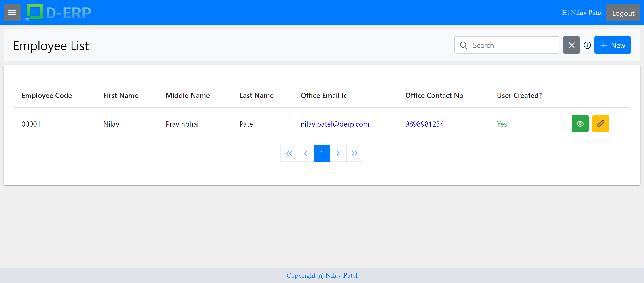Select page 1 in pagination
The width and height of the screenshot is (644, 283).
pyautogui.click(x=322, y=153)
